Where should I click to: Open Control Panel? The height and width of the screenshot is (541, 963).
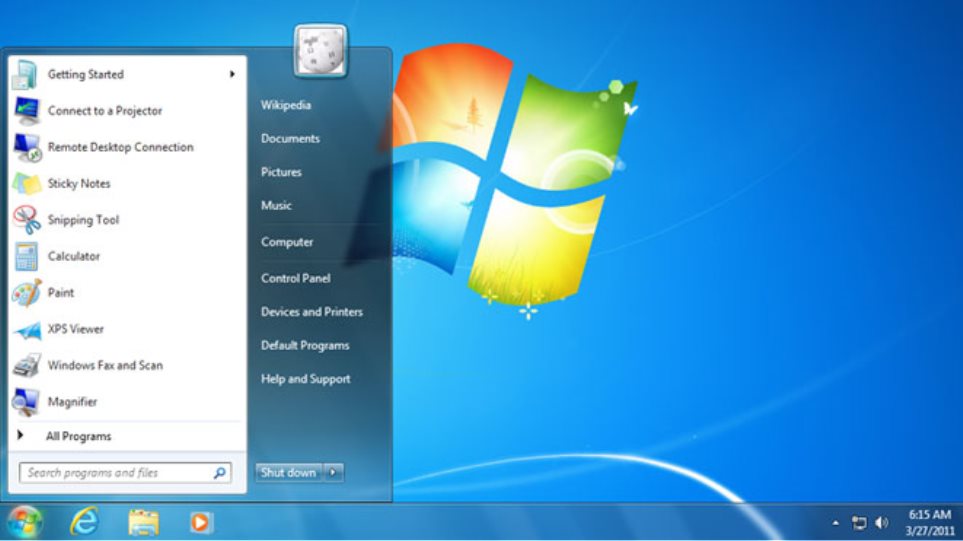(x=295, y=278)
